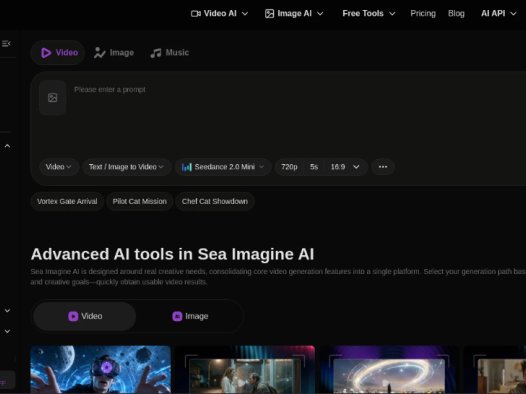Collapse the sidebar with the menu icon
Viewport: 526px width, 394px height.
coord(6,44)
